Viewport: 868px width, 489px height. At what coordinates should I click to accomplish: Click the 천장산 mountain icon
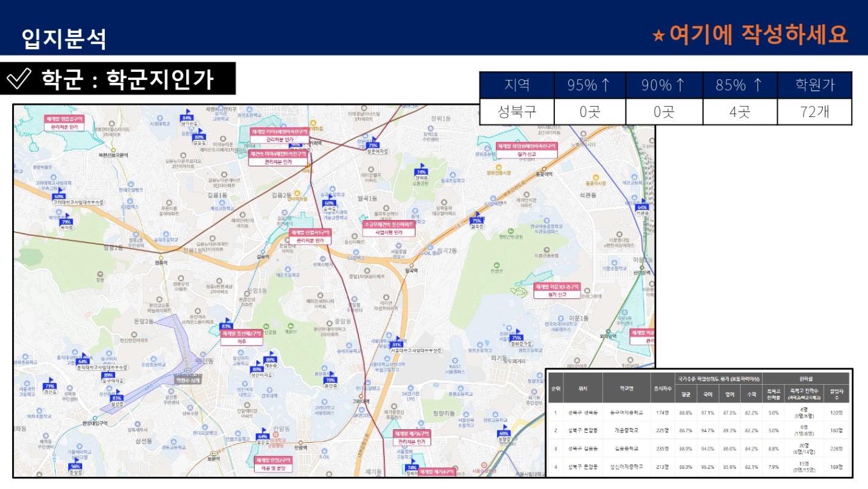(498, 265)
